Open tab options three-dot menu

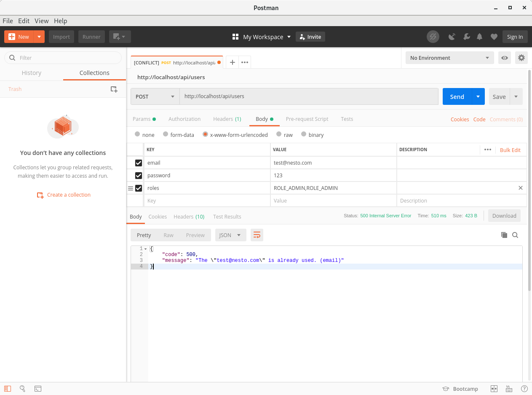pyautogui.click(x=245, y=62)
